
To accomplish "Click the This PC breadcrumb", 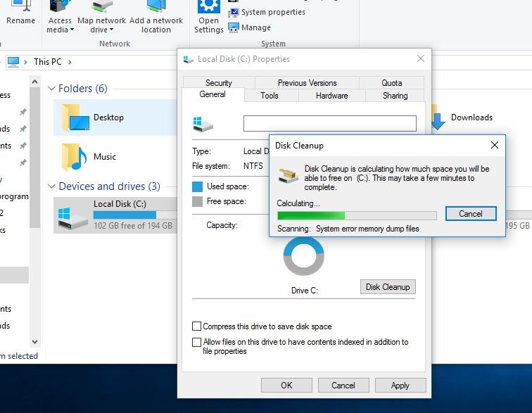I will [x=48, y=62].
